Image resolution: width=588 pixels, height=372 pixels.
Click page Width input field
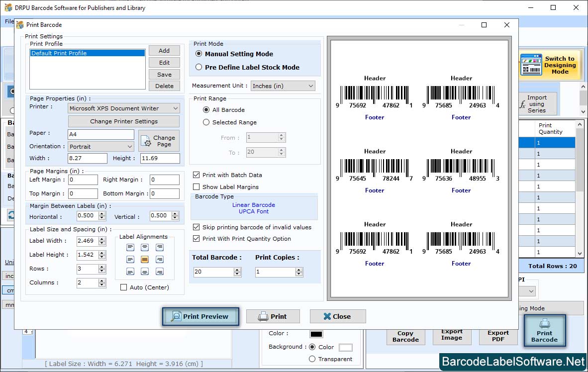88,158
